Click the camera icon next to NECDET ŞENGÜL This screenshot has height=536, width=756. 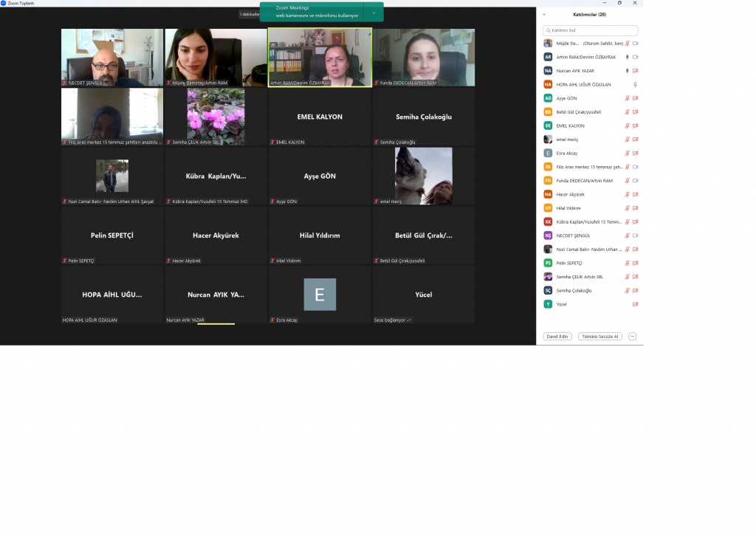[635, 236]
